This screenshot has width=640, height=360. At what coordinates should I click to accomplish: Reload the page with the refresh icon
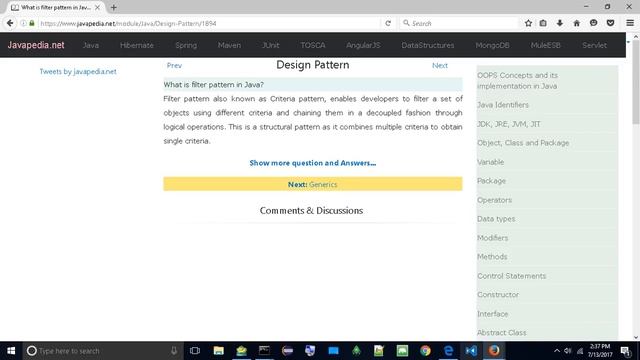pyautogui.click(x=388, y=23)
